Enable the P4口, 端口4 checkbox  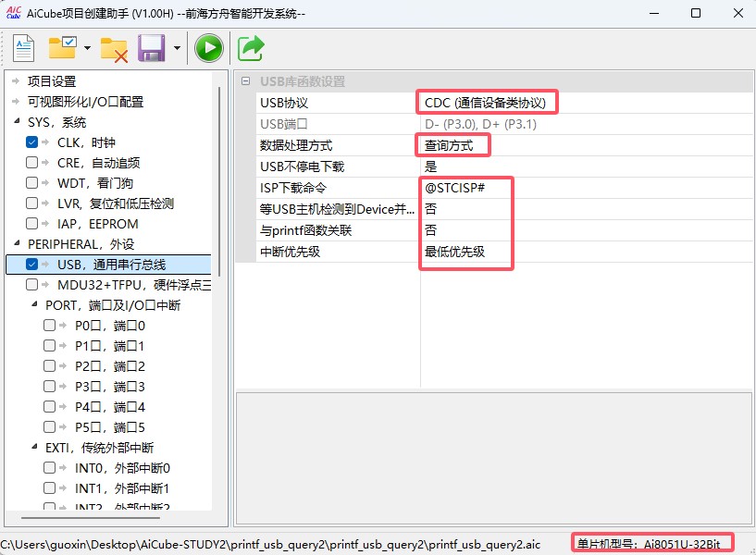[x=50, y=407]
